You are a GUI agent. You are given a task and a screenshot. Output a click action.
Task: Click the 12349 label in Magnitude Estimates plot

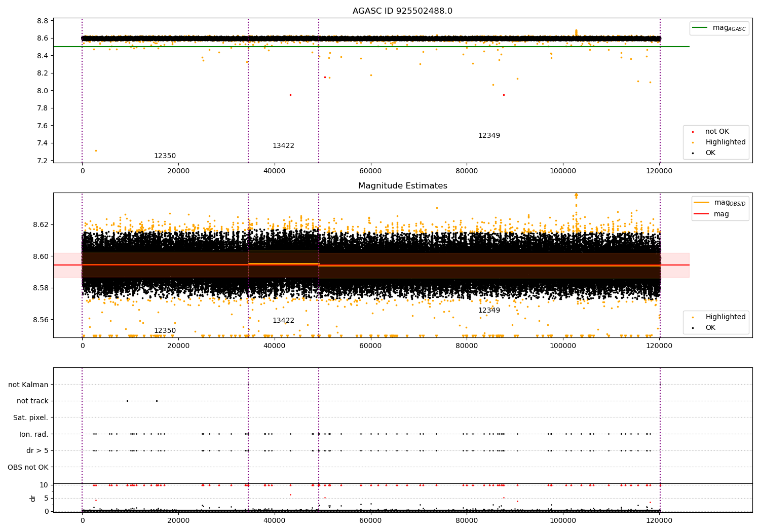(489, 311)
